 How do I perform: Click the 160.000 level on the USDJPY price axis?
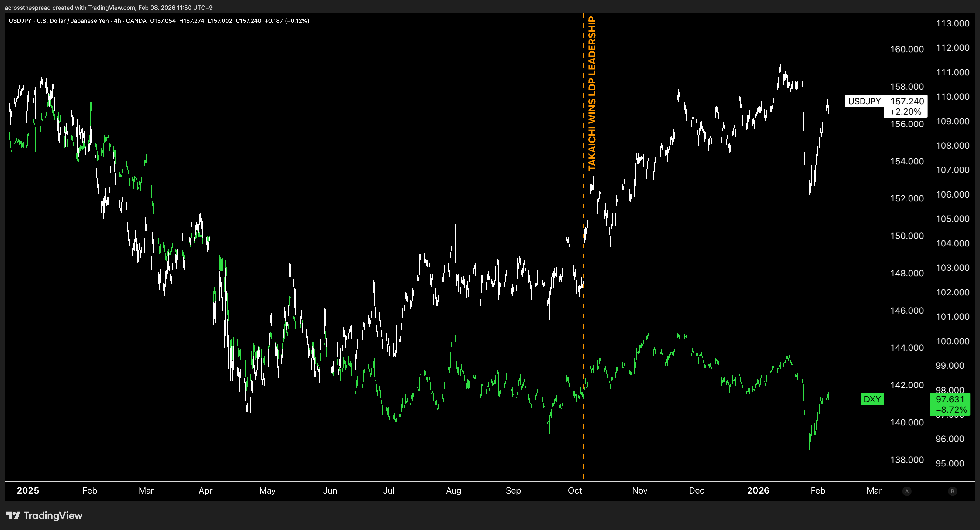[907, 50]
